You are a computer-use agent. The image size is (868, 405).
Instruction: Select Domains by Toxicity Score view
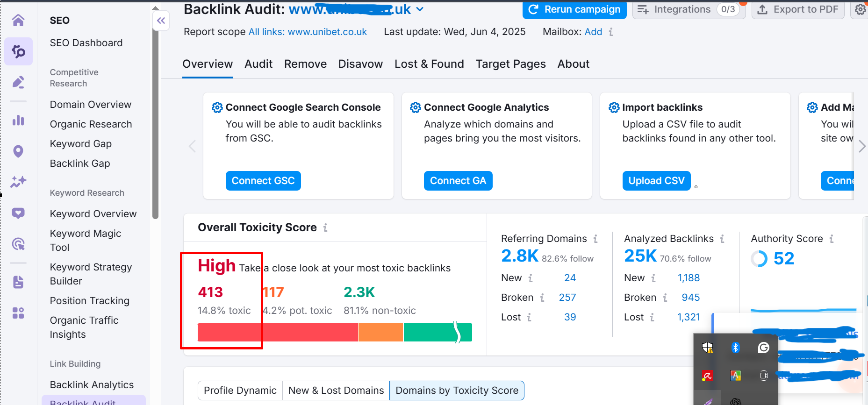[x=457, y=391]
